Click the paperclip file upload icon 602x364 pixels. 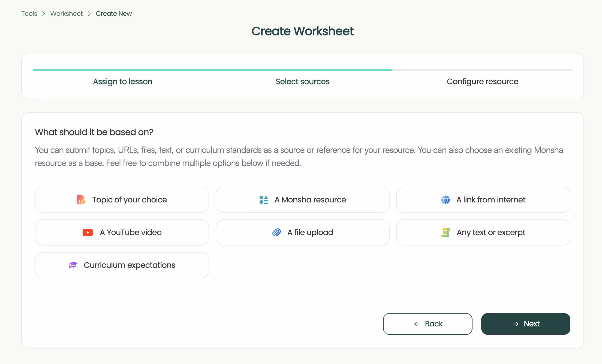point(276,232)
